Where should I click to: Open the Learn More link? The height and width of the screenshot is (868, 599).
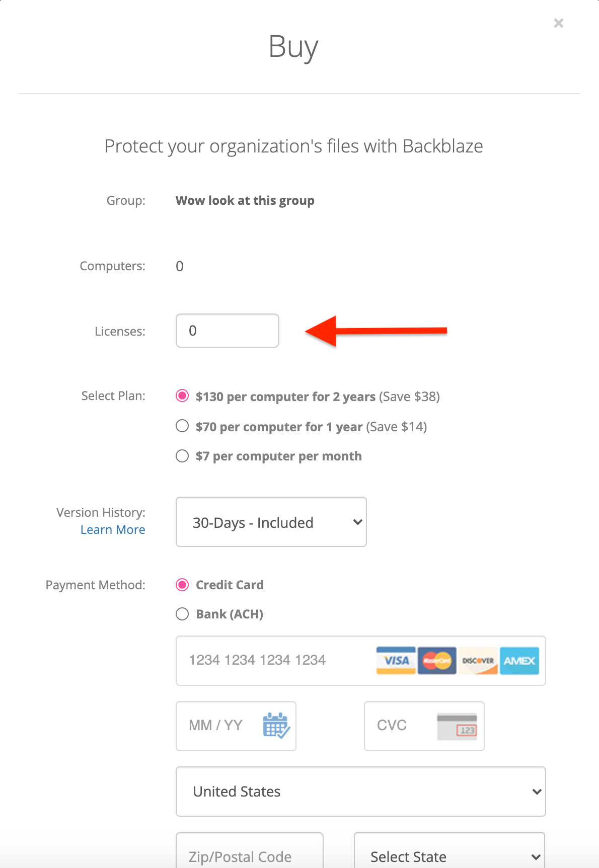click(x=113, y=530)
